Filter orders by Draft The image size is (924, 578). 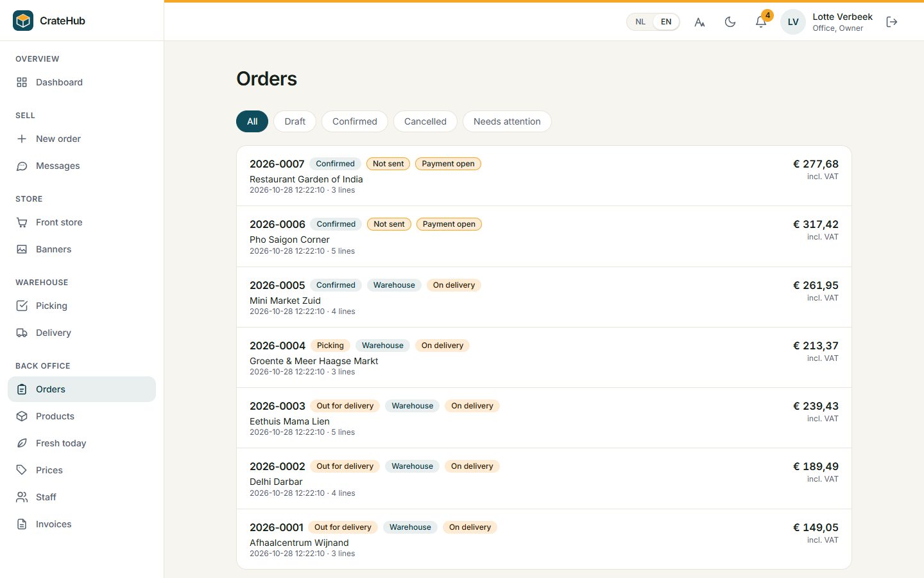click(295, 121)
